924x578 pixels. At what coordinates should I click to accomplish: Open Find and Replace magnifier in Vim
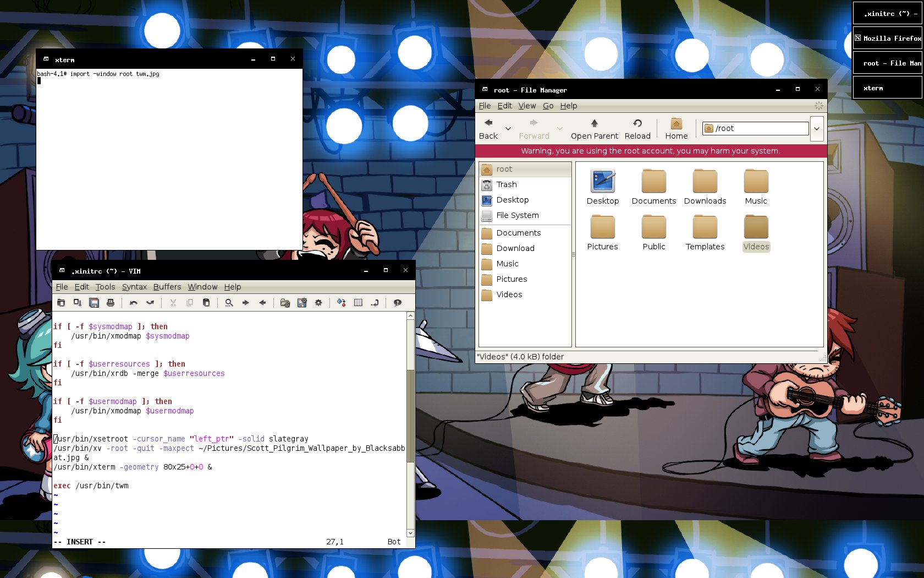(229, 303)
